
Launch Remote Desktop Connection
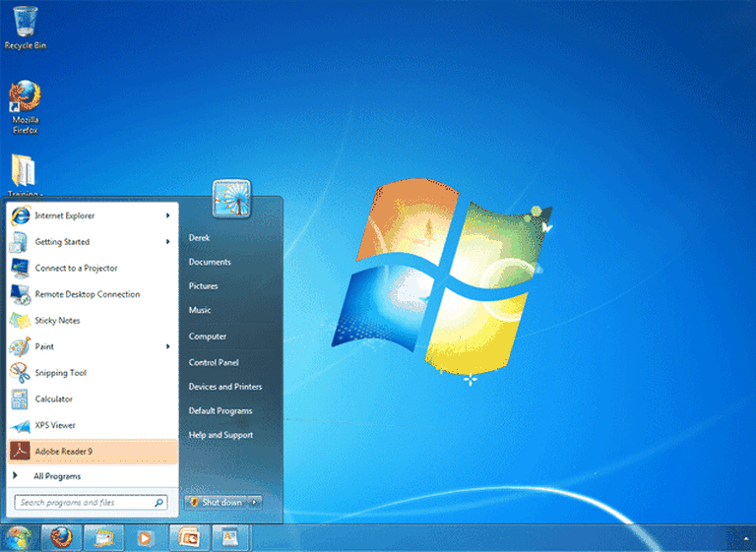coord(92,294)
